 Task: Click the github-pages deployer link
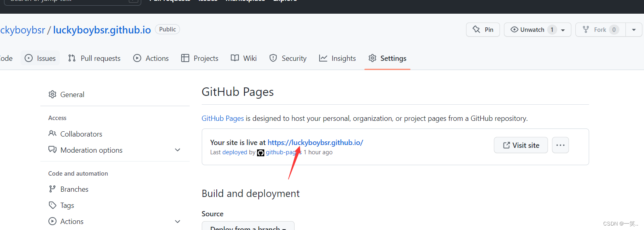(x=283, y=152)
